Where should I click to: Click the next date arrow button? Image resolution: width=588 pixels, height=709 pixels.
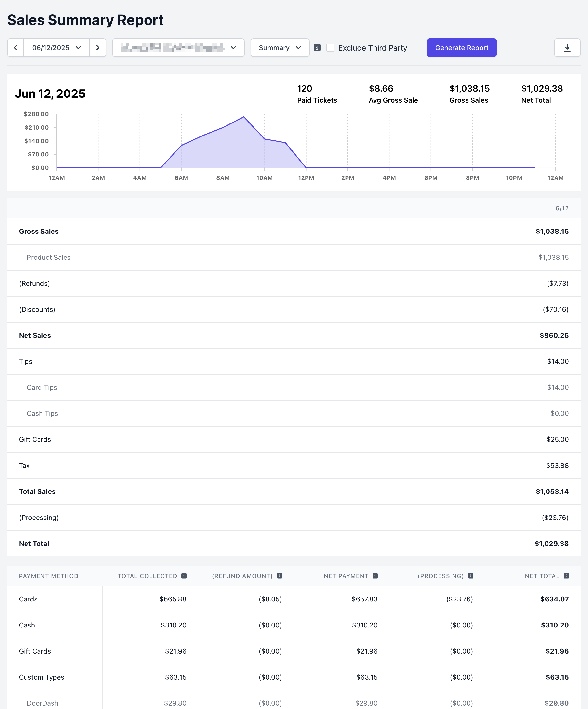pyautogui.click(x=98, y=48)
